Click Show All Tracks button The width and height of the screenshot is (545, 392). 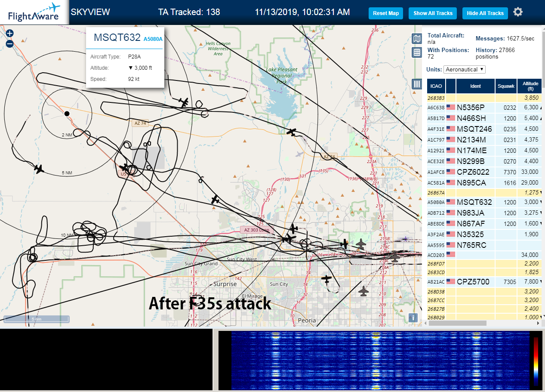coord(433,13)
